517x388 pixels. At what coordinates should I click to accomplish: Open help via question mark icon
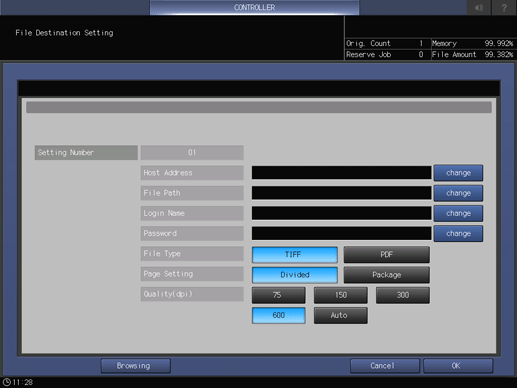pyautogui.click(x=504, y=7)
